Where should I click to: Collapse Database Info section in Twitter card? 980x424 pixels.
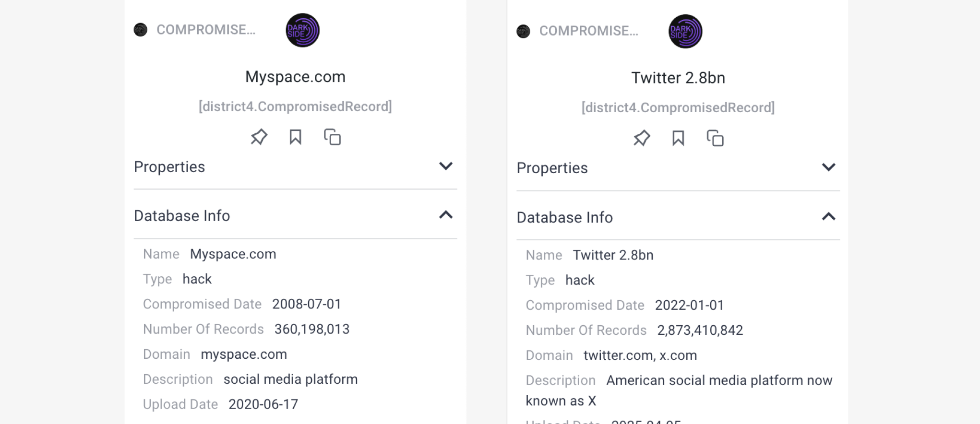[x=829, y=216]
